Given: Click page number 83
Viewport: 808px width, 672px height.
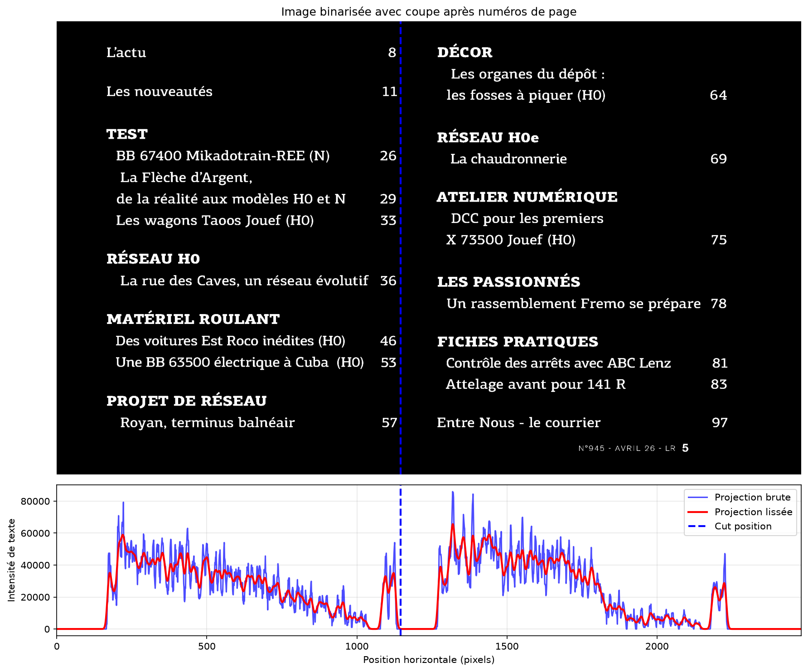Looking at the screenshot, I should (719, 384).
